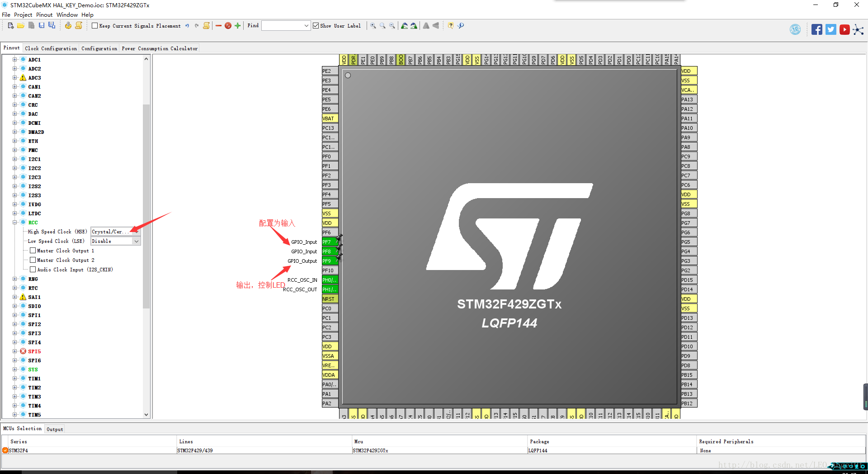Click the blue info/updater icon
The width and height of the screenshot is (868, 474).
tap(461, 26)
